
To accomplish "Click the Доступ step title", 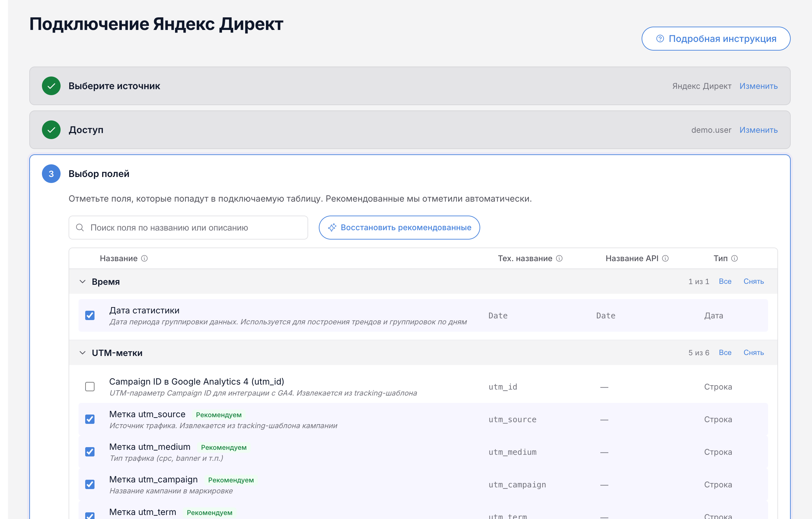I will (x=86, y=130).
